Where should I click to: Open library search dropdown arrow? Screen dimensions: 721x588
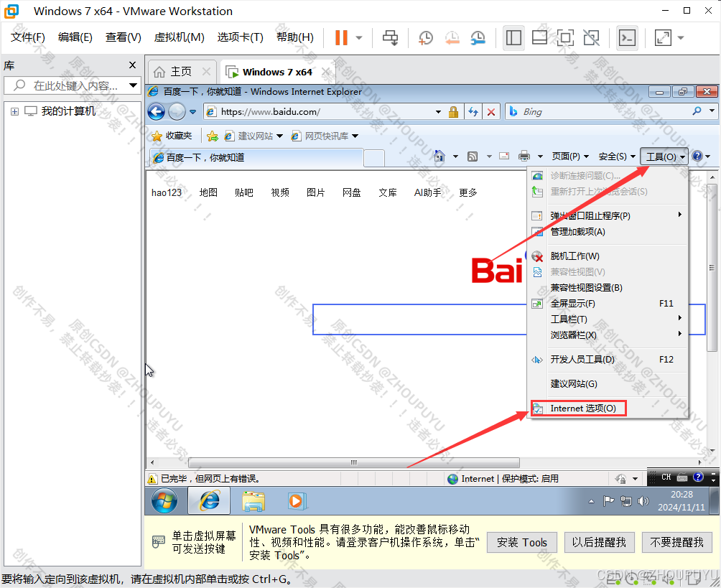pos(133,85)
